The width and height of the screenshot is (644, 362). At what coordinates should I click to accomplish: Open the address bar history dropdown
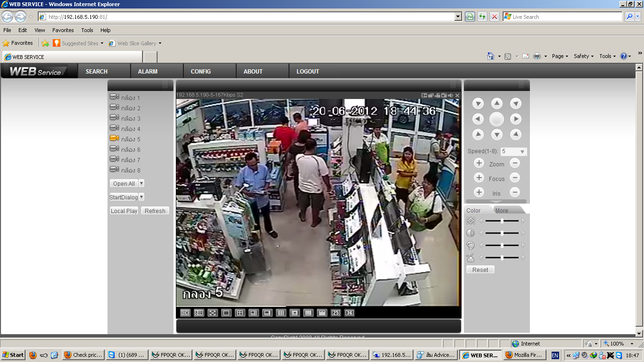click(x=458, y=16)
